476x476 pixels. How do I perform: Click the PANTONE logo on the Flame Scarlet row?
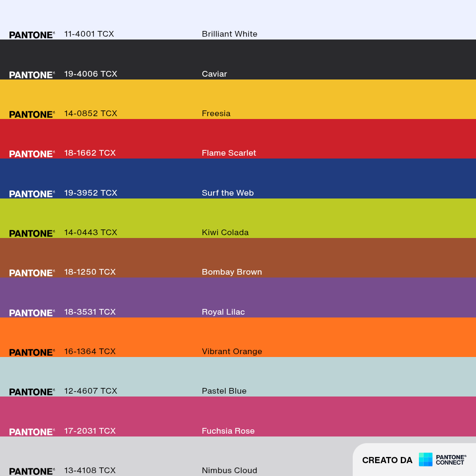32,154
